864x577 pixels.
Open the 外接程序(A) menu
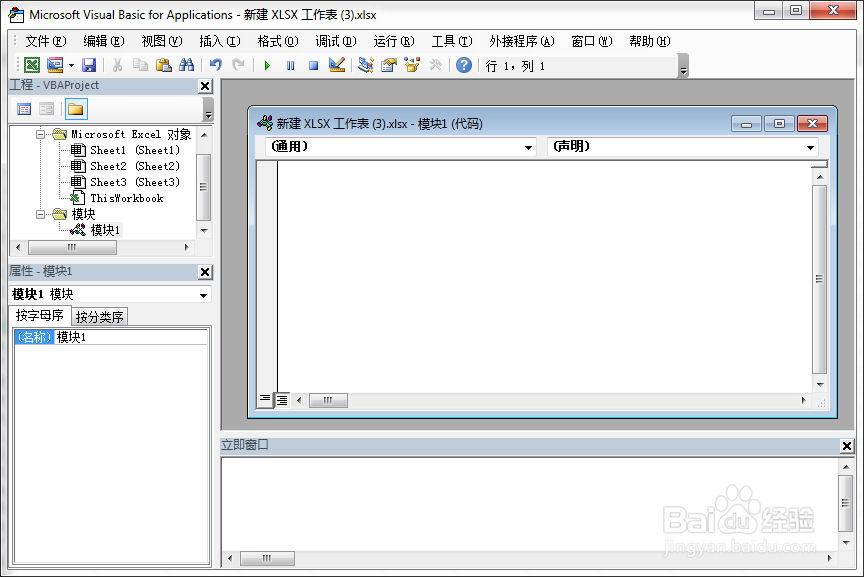click(x=521, y=41)
